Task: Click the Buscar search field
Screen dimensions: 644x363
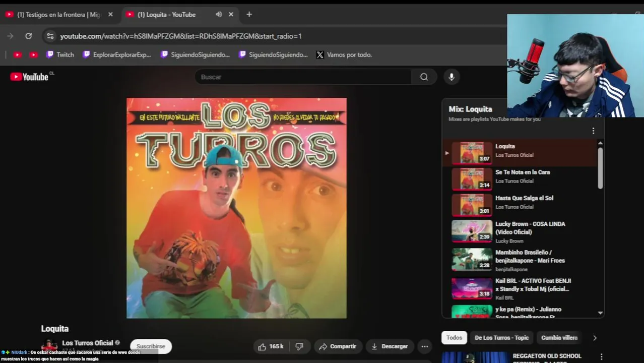Action: [x=303, y=77]
